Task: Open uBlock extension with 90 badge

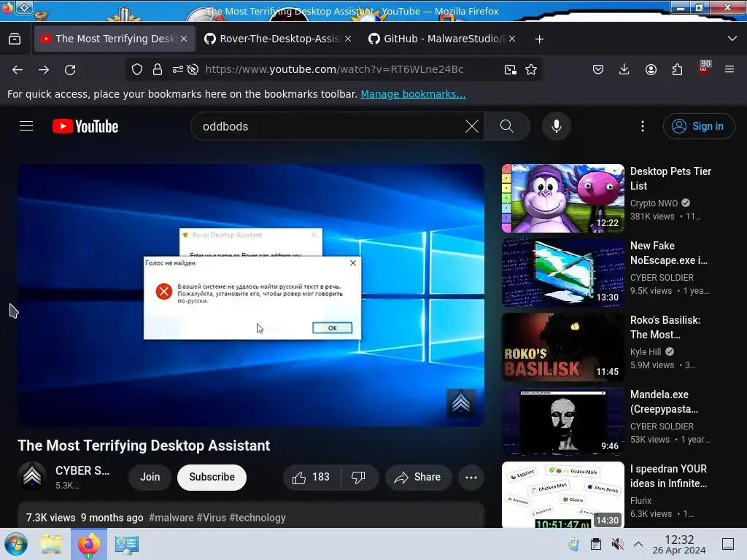Action: coord(704,69)
